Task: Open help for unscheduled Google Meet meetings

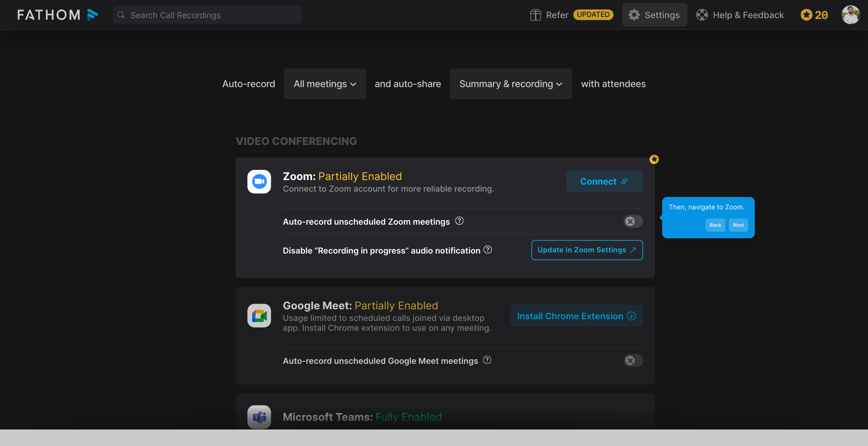Action: (x=487, y=360)
